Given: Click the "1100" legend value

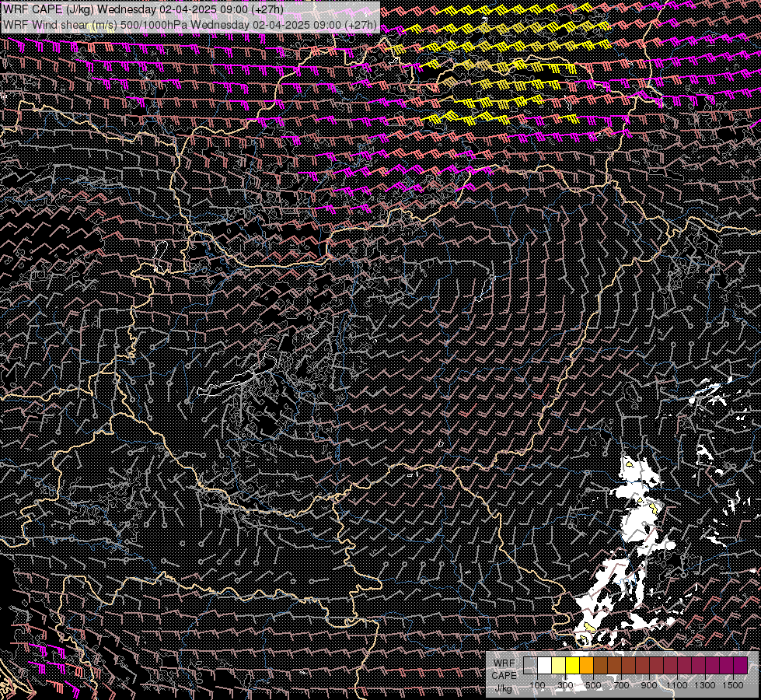Looking at the screenshot, I should (x=676, y=685).
